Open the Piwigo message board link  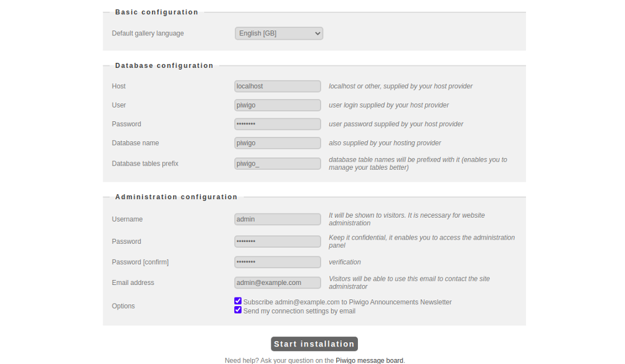point(369,360)
